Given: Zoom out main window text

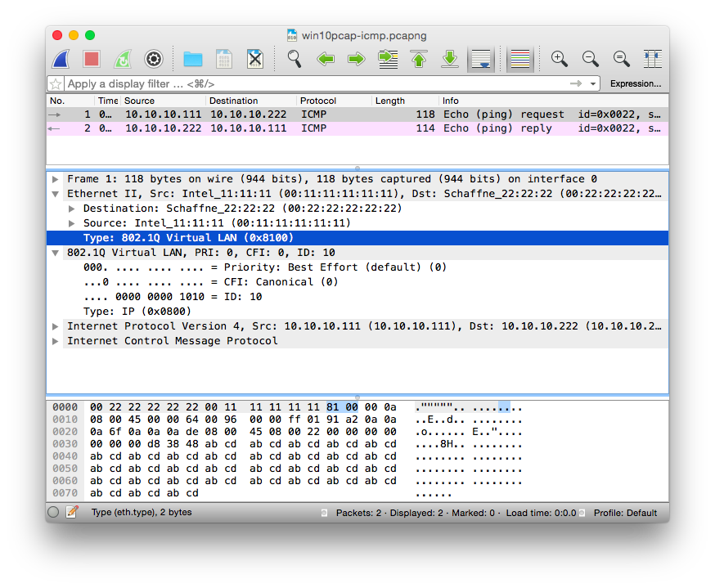Looking at the screenshot, I should (x=590, y=59).
